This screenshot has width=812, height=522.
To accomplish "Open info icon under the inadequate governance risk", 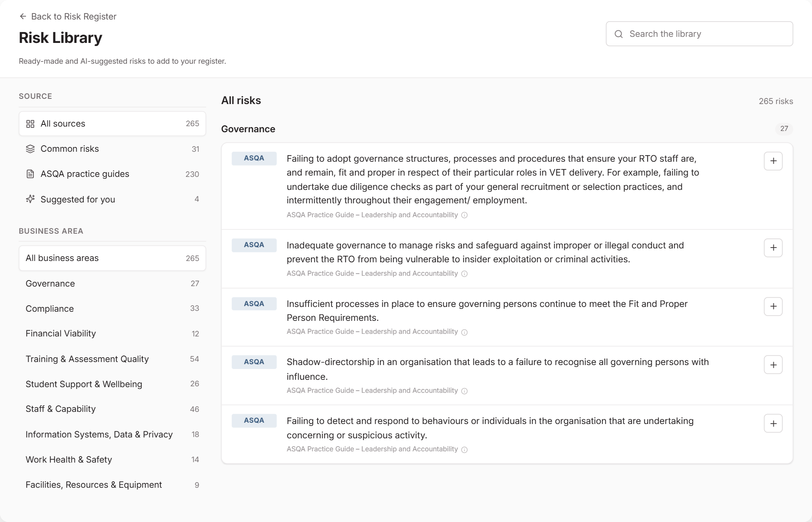I will pyautogui.click(x=464, y=274).
